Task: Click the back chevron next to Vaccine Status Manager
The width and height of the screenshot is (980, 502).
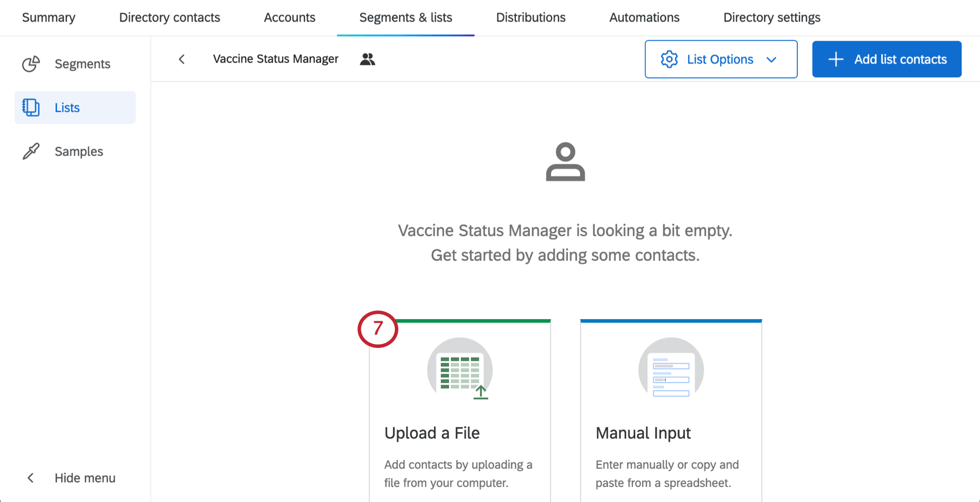Action: (x=182, y=59)
